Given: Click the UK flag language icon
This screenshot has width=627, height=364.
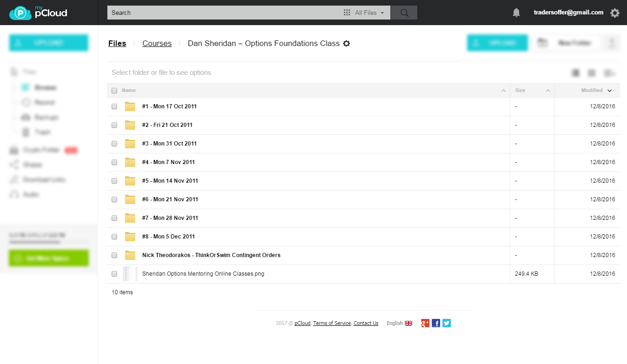Looking at the screenshot, I should (x=409, y=323).
